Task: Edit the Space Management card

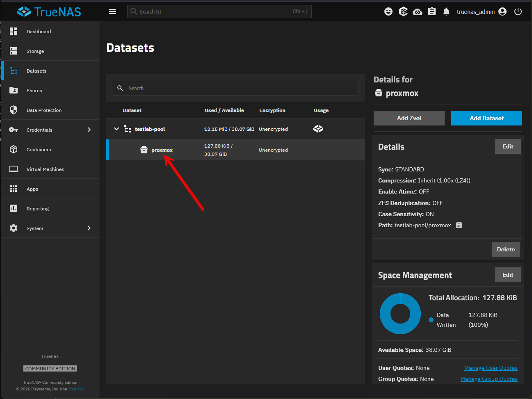Action: point(508,275)
